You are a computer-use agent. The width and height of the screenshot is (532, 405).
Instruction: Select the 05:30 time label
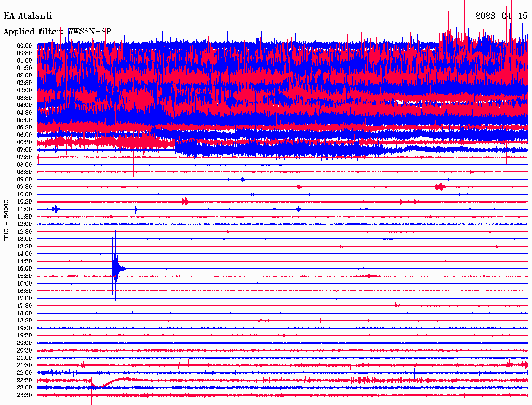(x=24, y=128)
